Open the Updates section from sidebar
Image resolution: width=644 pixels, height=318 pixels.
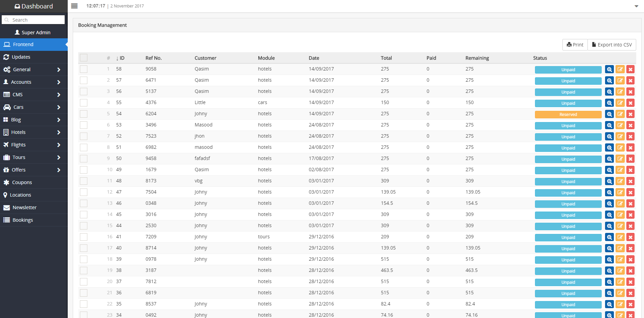pyautogui.click(x=21, y=57)
